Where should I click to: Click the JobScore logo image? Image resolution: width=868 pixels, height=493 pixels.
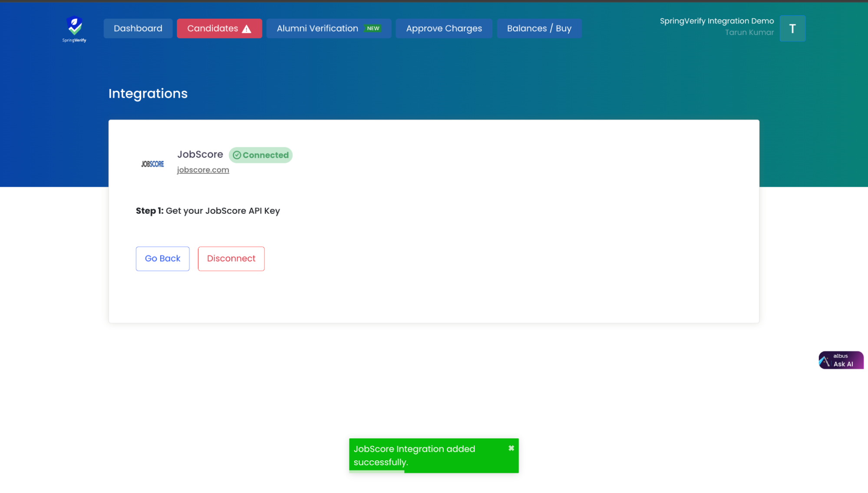pos(152,164)
